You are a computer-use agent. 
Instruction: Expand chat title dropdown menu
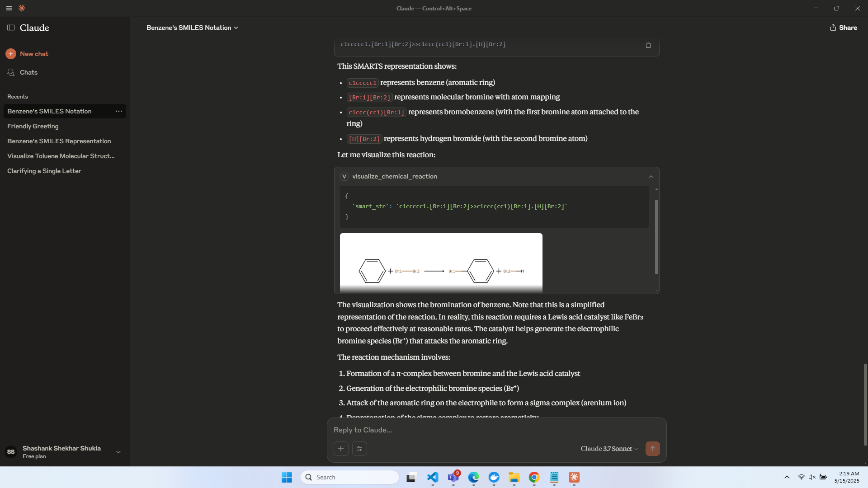(x=236, y=28)
